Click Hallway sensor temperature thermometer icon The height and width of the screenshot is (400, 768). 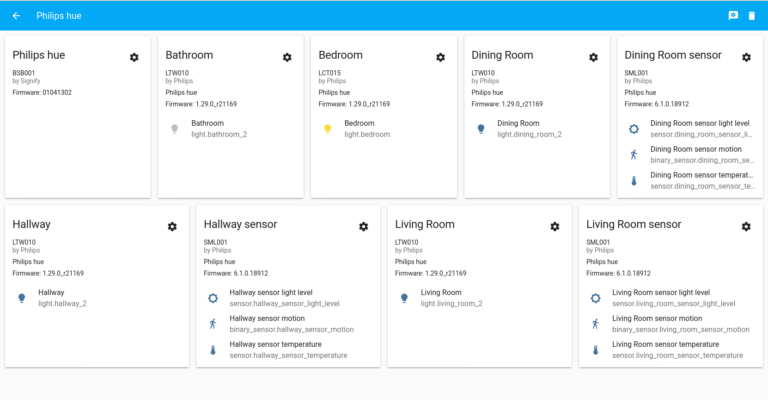(x=213, y=350)
